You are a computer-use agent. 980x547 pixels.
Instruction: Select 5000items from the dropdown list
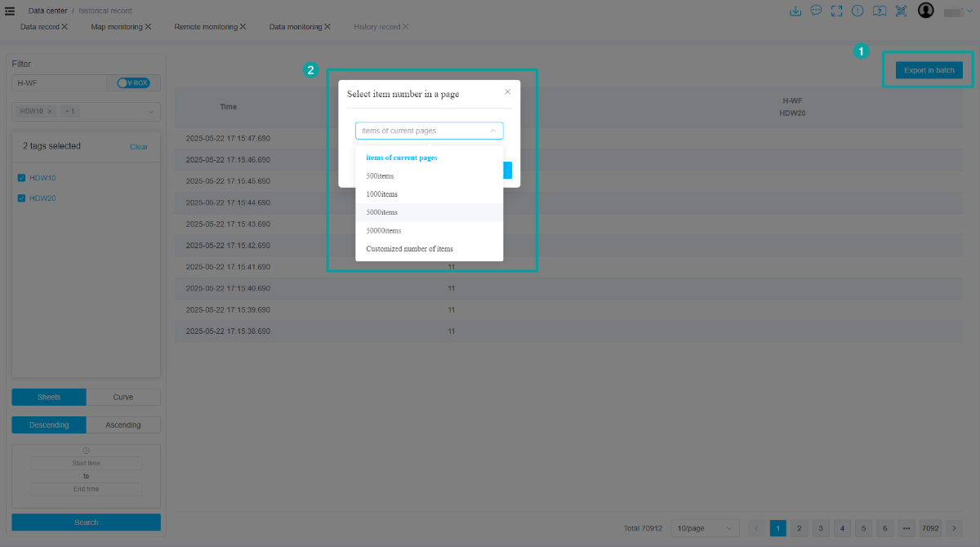pyautogui.click(x=382, y=212)
